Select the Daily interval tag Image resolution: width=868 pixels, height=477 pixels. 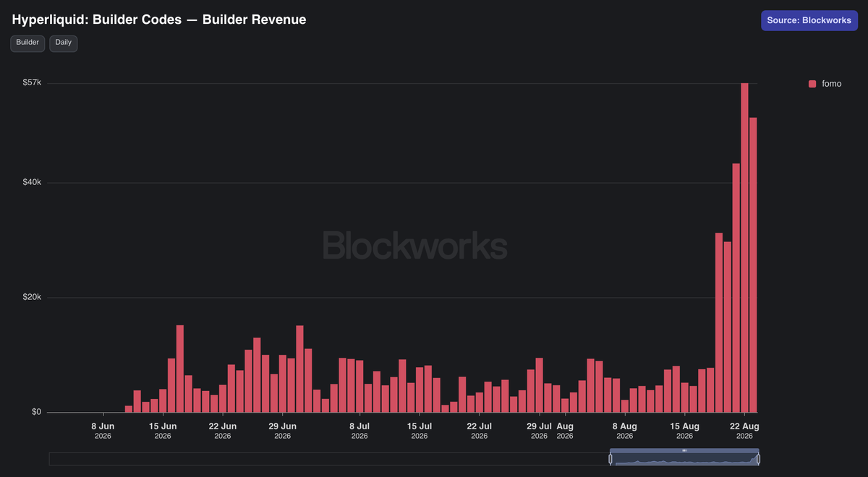tap(64, 43)
